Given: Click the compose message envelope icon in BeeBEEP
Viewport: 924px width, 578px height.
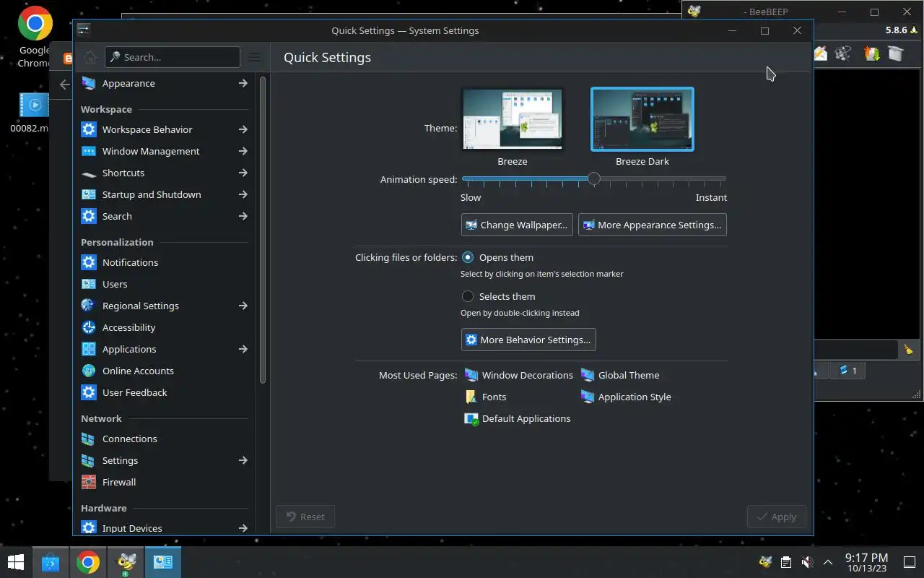Looking at the screenshot, I should (x=821, y=53).
